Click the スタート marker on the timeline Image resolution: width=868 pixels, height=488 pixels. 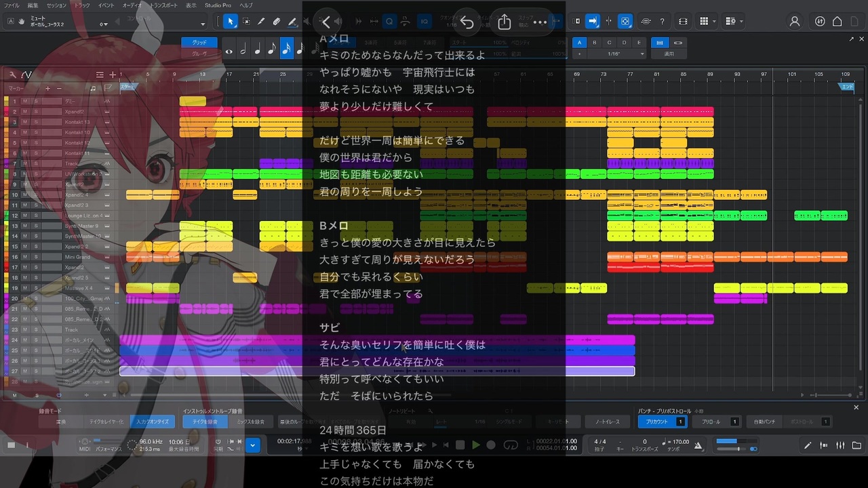coord(127,87)
